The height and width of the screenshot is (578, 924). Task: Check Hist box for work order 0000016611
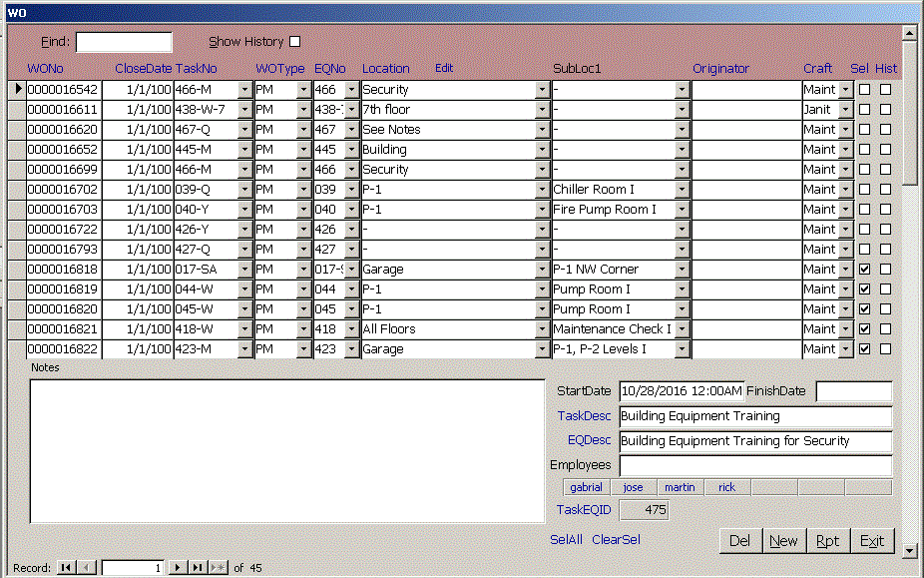(x=885, y=110)
